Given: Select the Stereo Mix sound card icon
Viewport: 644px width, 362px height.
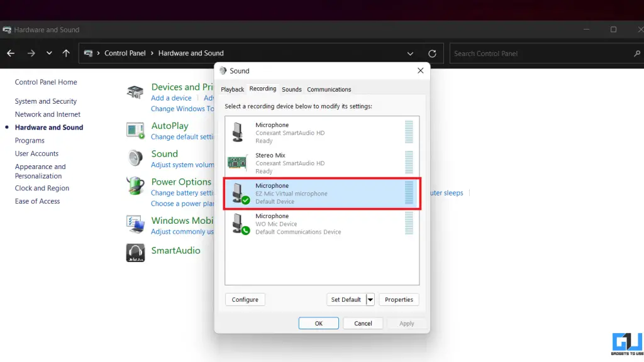Looking at the screenshot, I should click(x=238, y=163).
